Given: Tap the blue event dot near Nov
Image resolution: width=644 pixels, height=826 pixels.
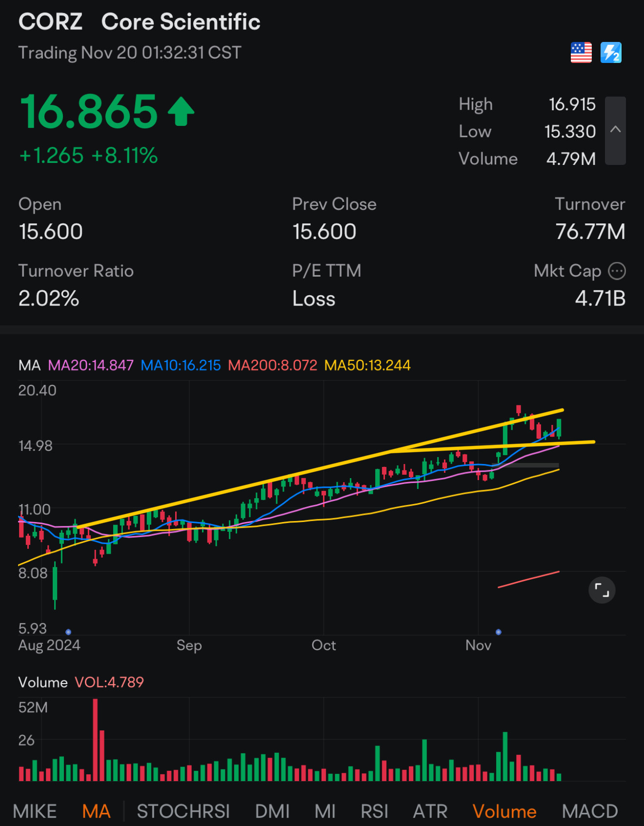Looking at the screenshot, I should pyautogui.click(x=498, y=632).
